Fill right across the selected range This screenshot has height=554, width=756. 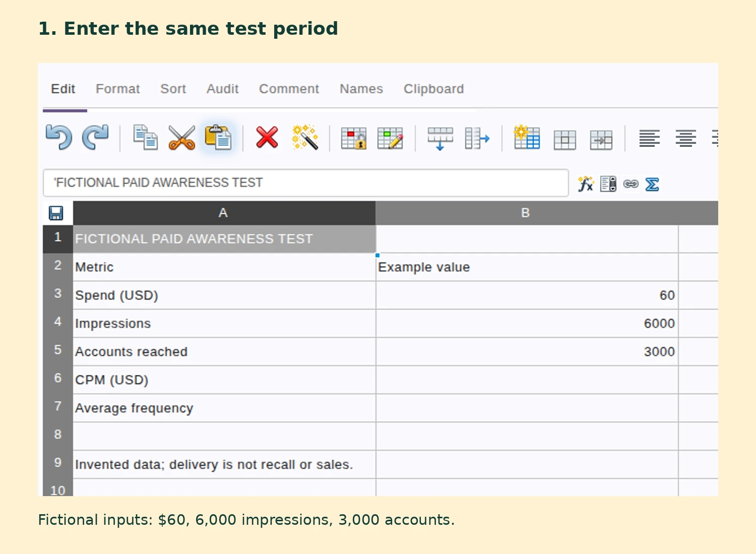coord(477,138)
